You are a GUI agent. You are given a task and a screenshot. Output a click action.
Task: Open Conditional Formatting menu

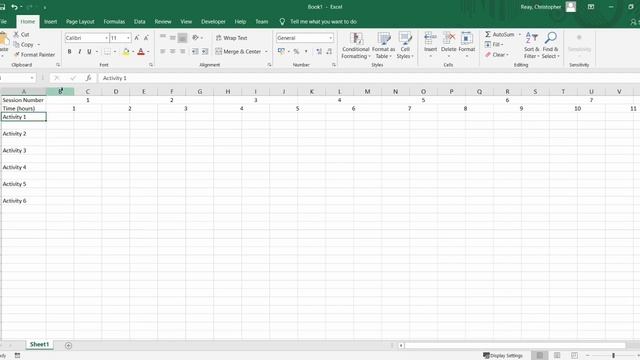tap(356, 45)
